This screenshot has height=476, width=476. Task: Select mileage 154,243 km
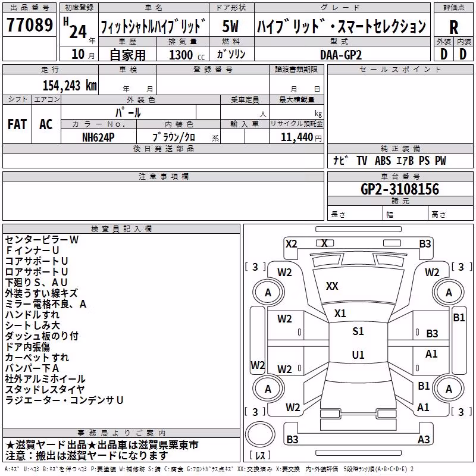click(x=70, y=85)
